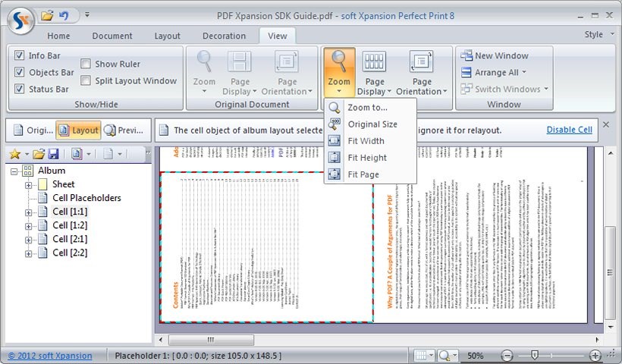Viewport: 622px width, 364px height.
Task: Select Cell Placeholders in the tree
Action: 86,197
